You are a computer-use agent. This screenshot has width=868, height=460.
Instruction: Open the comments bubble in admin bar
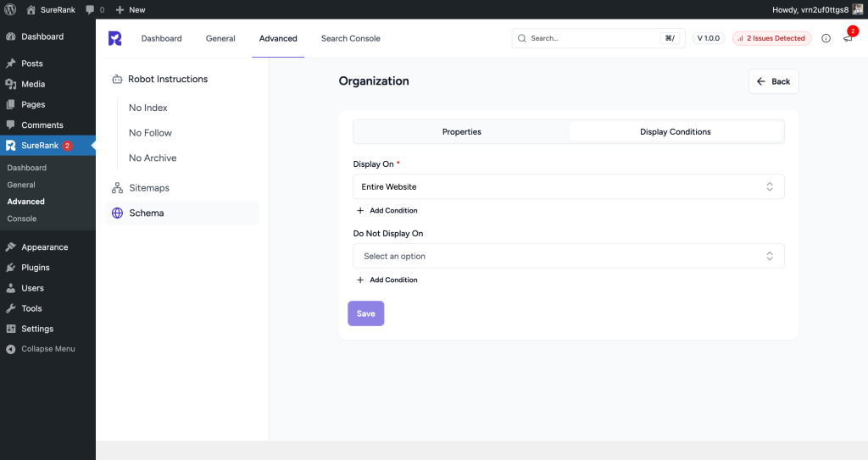point(95,9)
